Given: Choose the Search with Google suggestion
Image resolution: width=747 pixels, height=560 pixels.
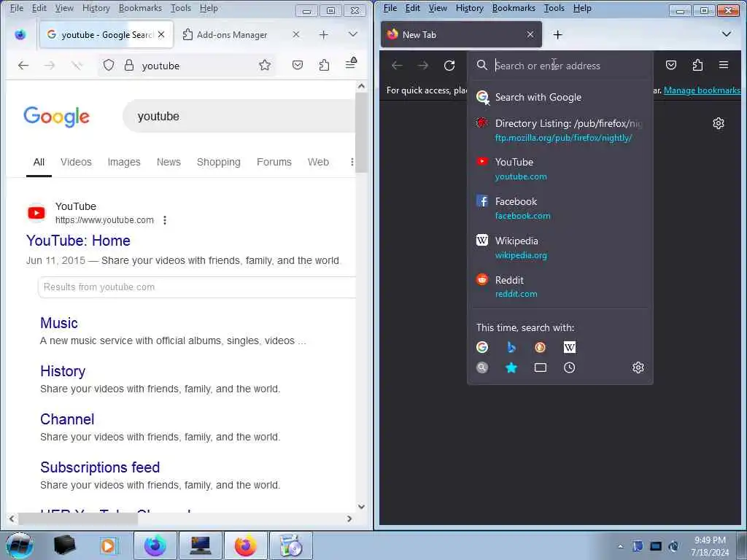Looking at the screenshot, I should 560,97.
